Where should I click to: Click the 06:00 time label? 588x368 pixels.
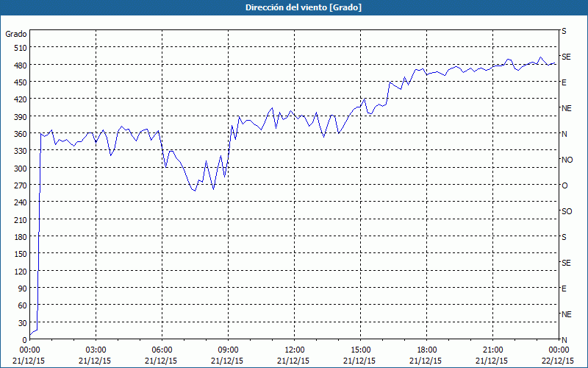click(162, 350)
